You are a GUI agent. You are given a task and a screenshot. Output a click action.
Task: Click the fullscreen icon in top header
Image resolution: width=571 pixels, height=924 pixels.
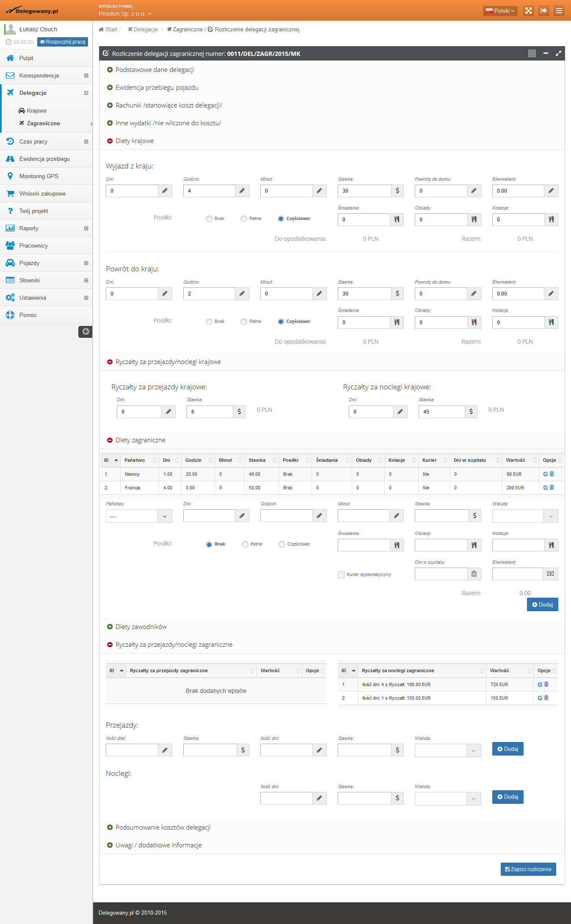pos(528,11)
